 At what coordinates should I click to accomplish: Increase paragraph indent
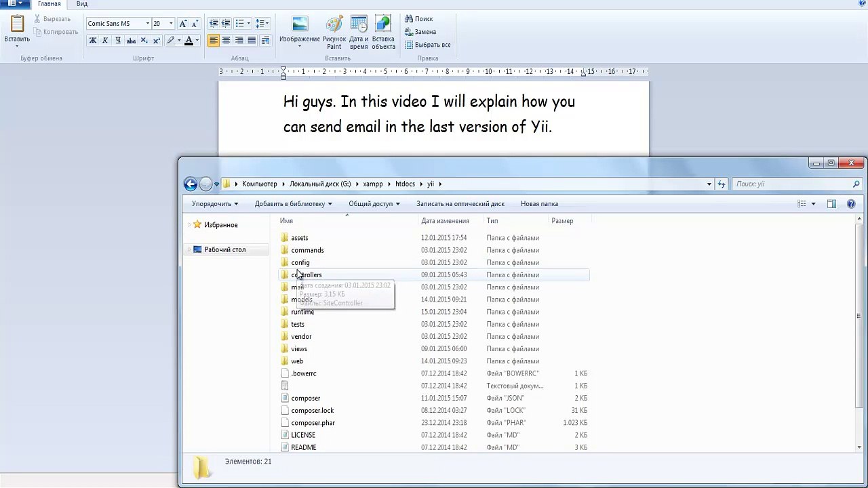(226, 24)
